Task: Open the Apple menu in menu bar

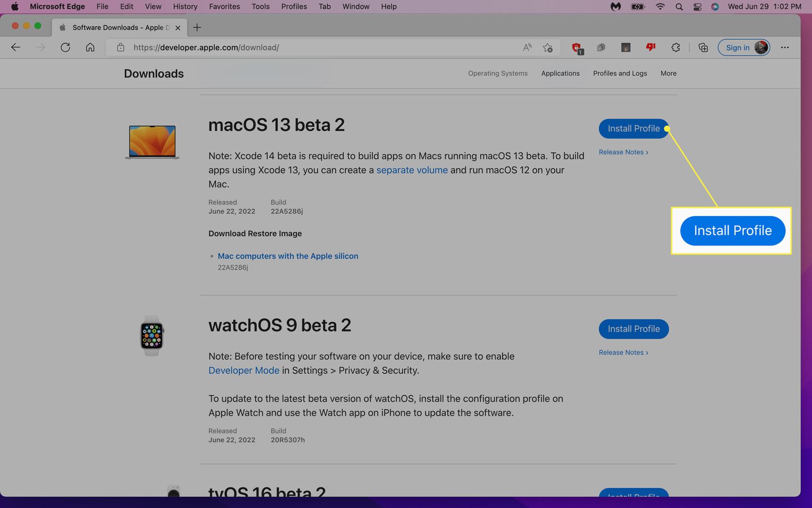Action: 15,6
